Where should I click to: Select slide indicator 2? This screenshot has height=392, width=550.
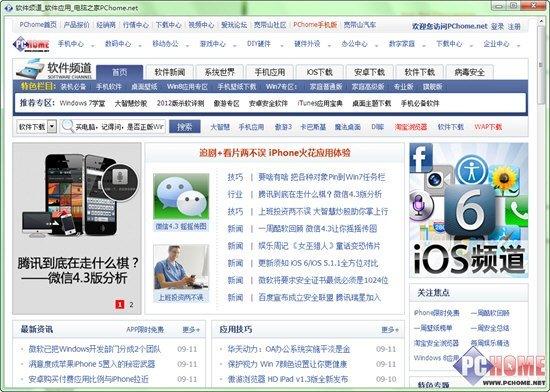tap(132, 304)
